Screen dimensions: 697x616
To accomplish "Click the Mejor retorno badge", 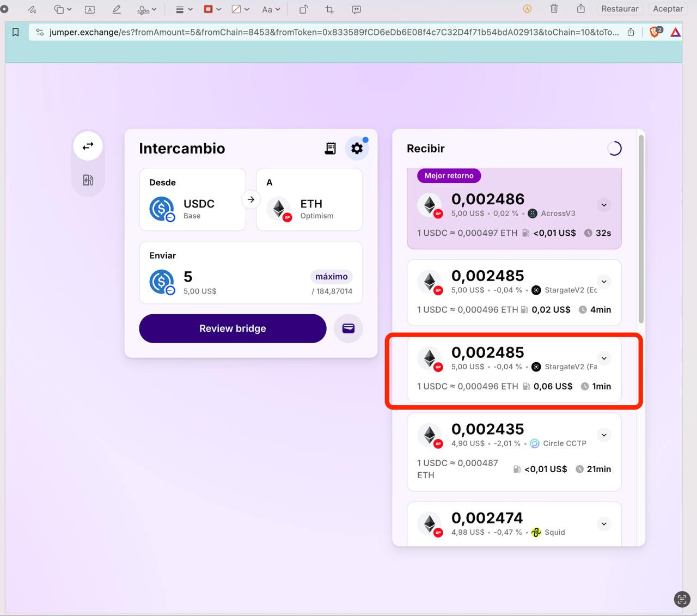I will coord(449,175).
